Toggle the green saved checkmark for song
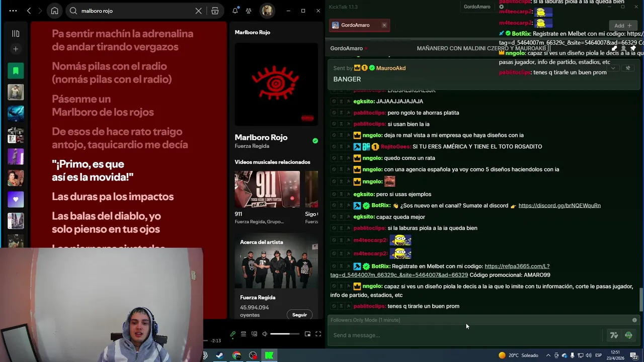 click(315, 141)
